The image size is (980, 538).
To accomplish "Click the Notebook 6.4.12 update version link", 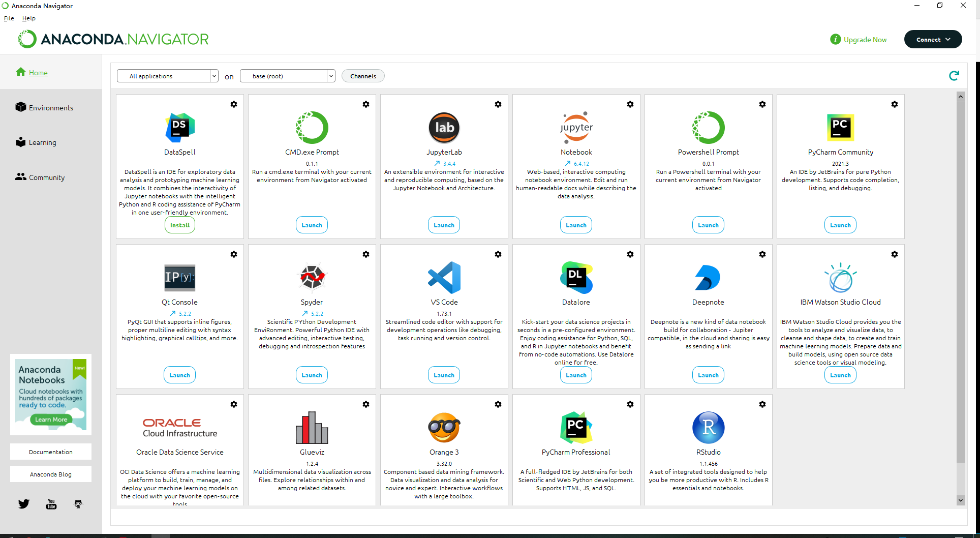I will [x=577, y=163].
